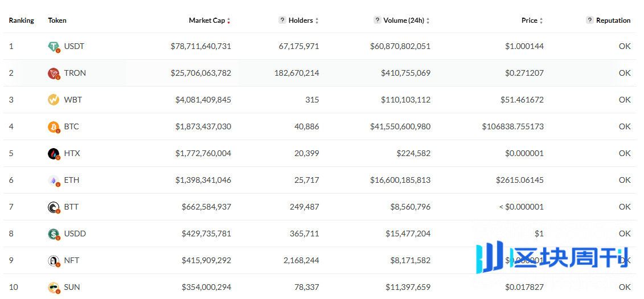
Task: Sort table by Volume (24h) arrows
Action: 428,21
